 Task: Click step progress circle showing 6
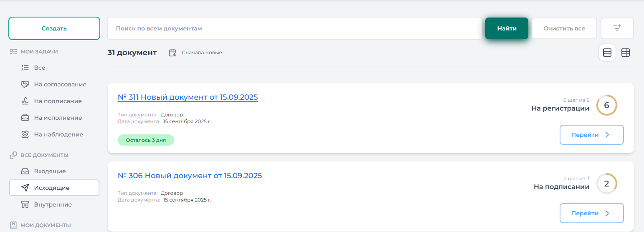click(x=606, y=105)
